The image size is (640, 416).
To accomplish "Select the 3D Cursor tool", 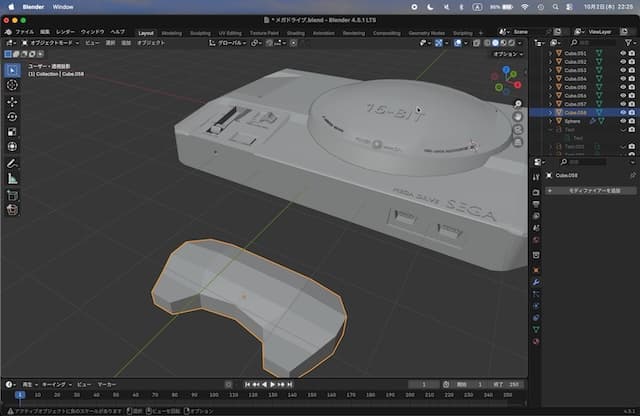I will coord(12,86).
